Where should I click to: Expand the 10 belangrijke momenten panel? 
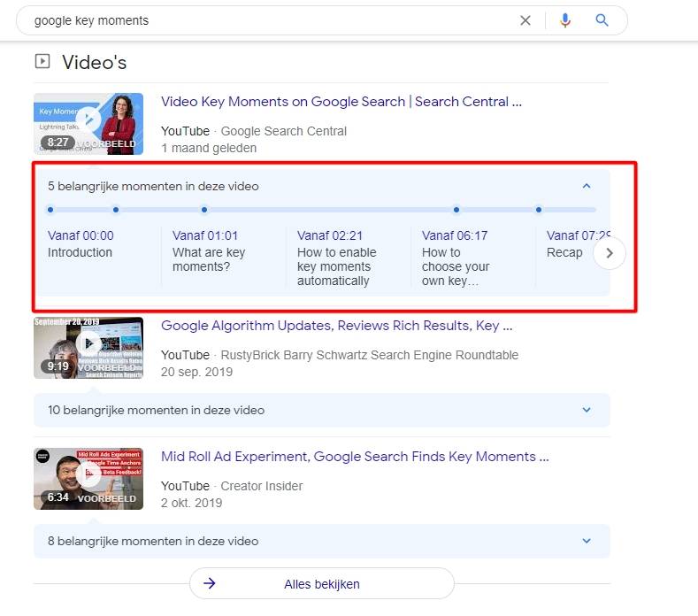587,410
